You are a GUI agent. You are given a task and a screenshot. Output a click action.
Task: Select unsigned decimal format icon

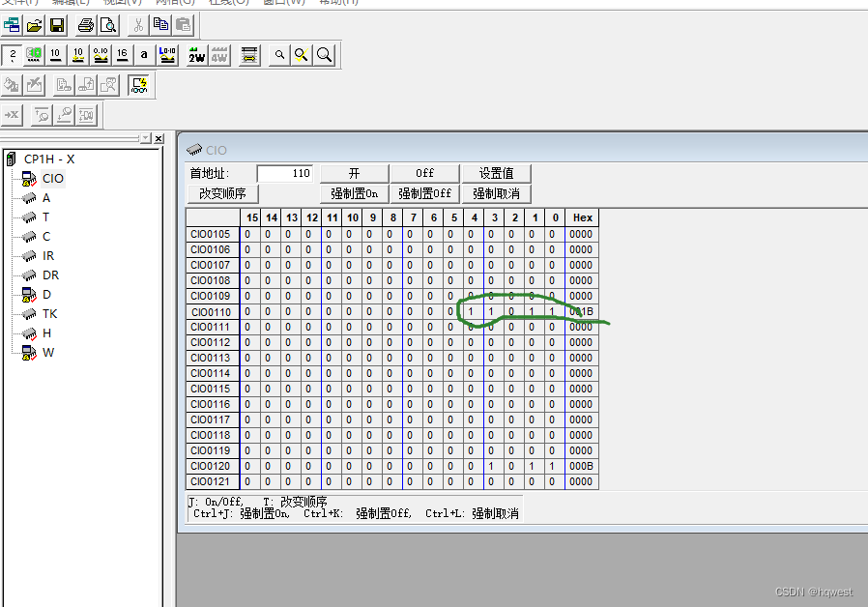(55, 55)
